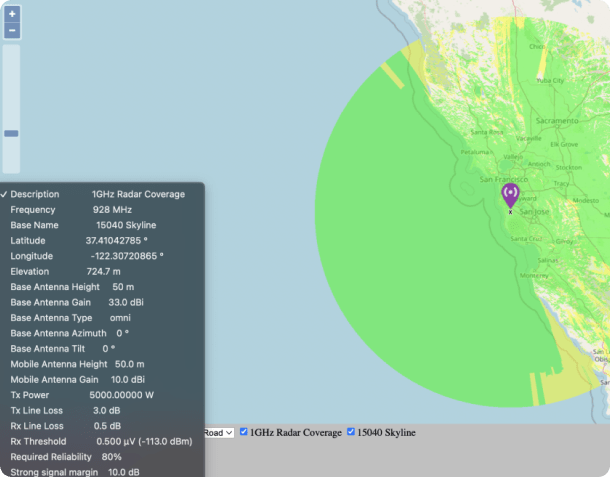
Task: Click the zoom out minus button
Action: tap(12, 31)
